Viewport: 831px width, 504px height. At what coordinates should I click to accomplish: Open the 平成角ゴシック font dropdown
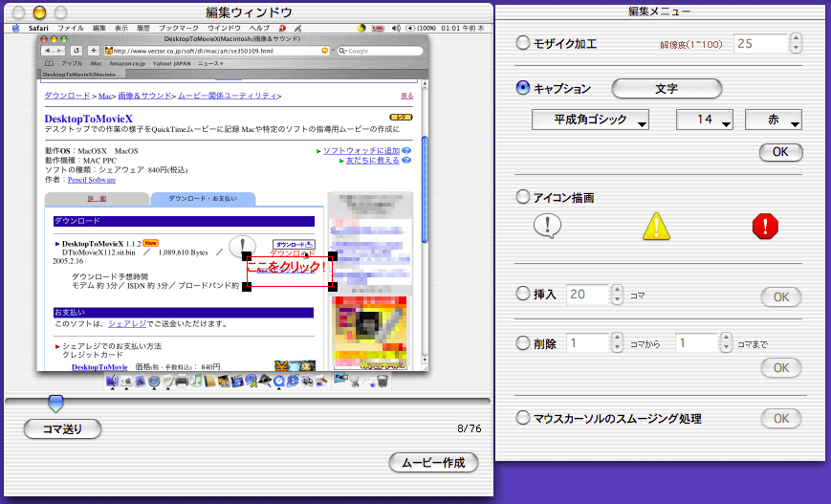pyautogui.click(x=590, y=120)
